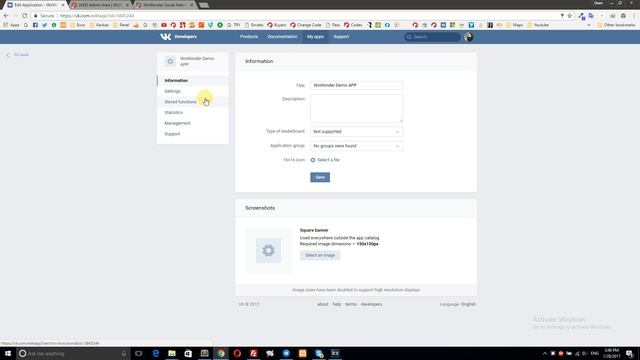Go back using the browser back arrow

6,16
